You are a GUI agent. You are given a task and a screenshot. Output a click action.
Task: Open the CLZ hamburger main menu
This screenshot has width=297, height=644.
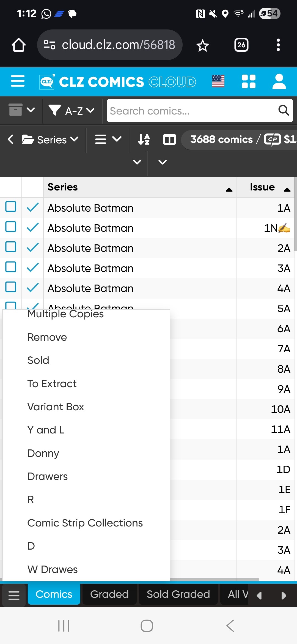pos(18,81)
